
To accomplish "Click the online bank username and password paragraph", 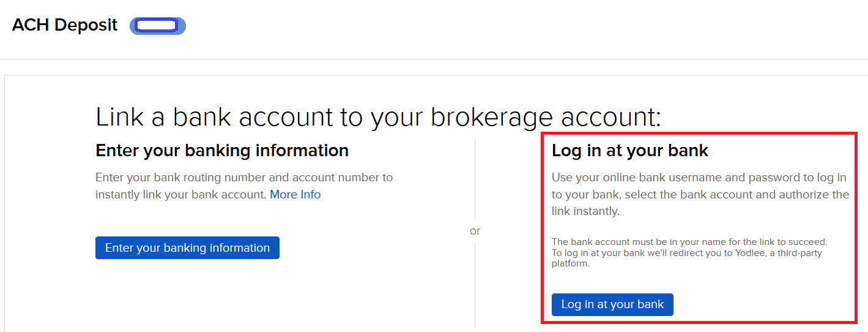I will (x=700, y=194).
